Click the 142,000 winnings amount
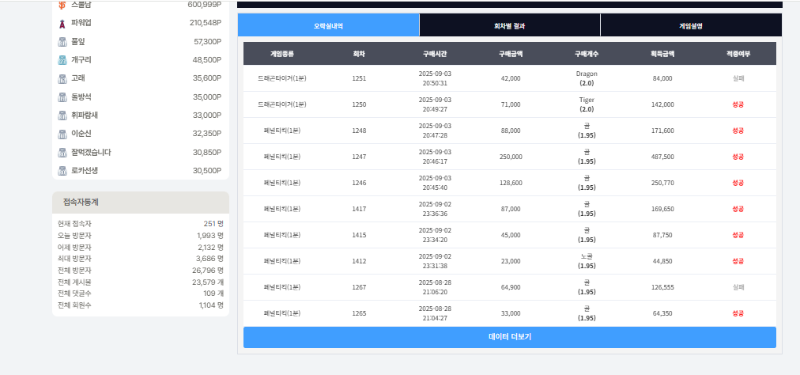Viewport: 800px width, 375px height. 662,105
